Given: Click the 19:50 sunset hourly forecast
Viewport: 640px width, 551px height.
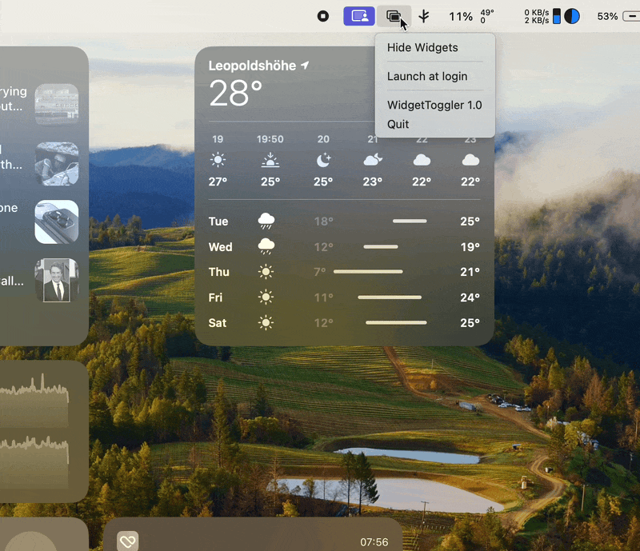Looking at the screenshot, I should click(x=270, y=161).
